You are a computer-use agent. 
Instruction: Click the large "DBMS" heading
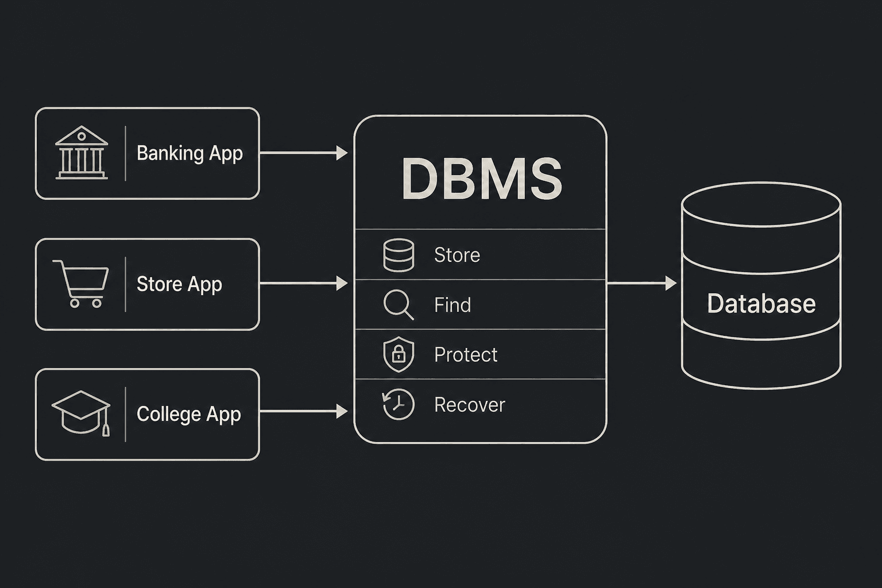481,179
